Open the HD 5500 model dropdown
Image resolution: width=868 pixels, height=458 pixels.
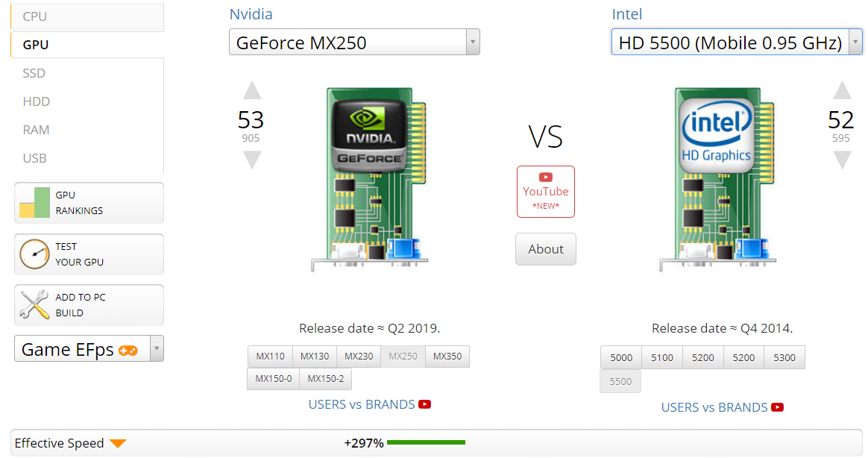click(x=737, y=42)
